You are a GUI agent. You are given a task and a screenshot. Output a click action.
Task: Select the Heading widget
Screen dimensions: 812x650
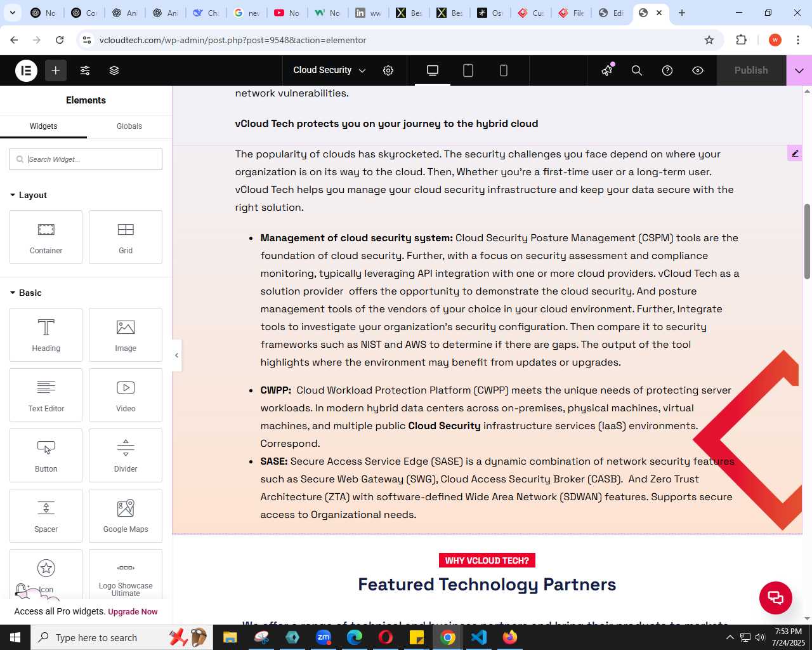pyautogui.click(x=46, y=335)
